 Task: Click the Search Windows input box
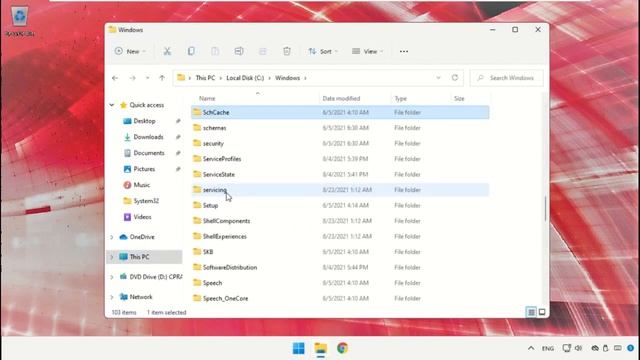507,78
